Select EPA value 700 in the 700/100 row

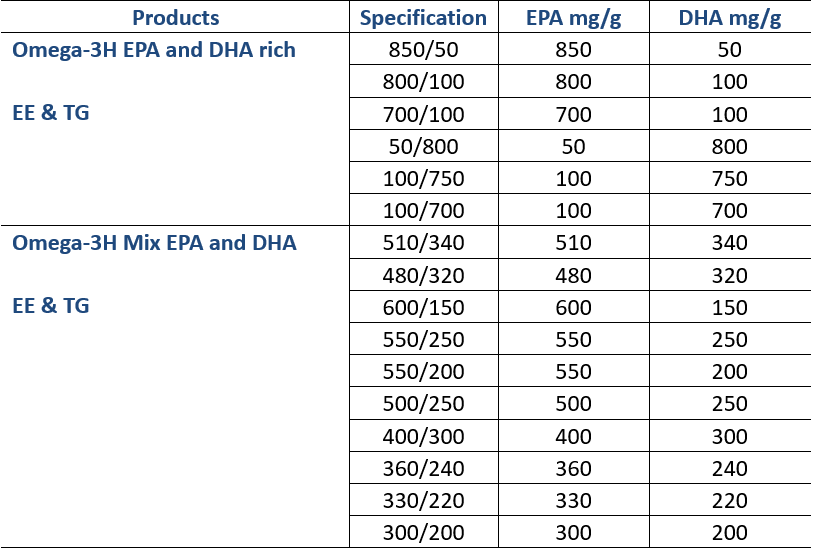[573, 114]
